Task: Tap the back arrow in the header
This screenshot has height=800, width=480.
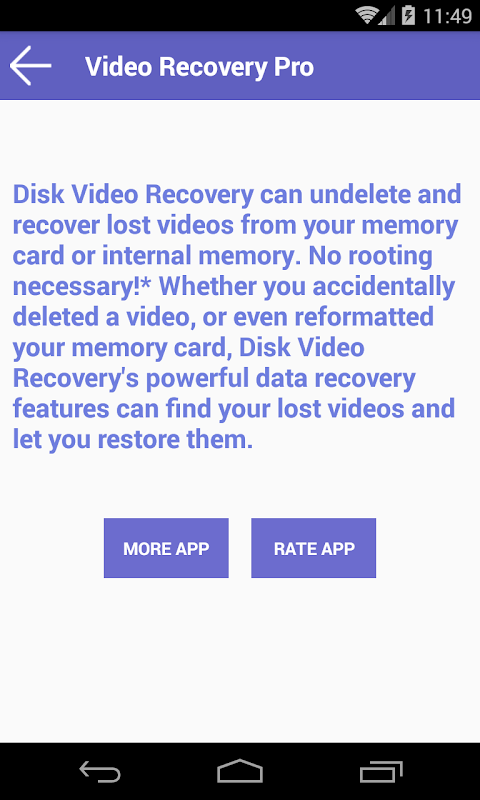Action: click(31, 65)
